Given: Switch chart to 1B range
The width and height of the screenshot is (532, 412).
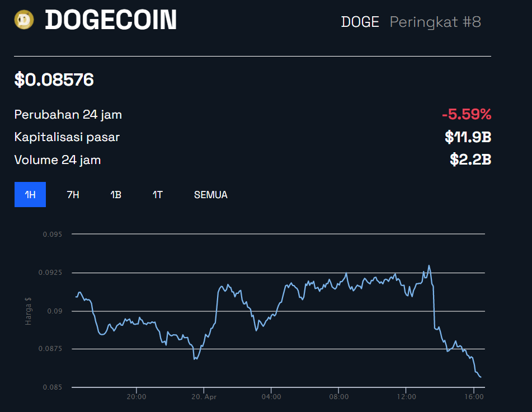Looking at the screenshot, I should coord(116,195).
